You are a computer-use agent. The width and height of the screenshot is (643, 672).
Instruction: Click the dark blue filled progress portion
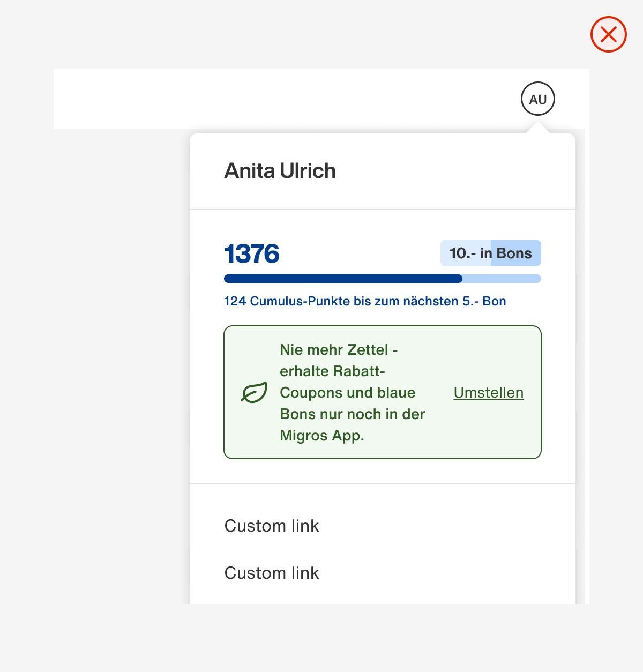343,279
